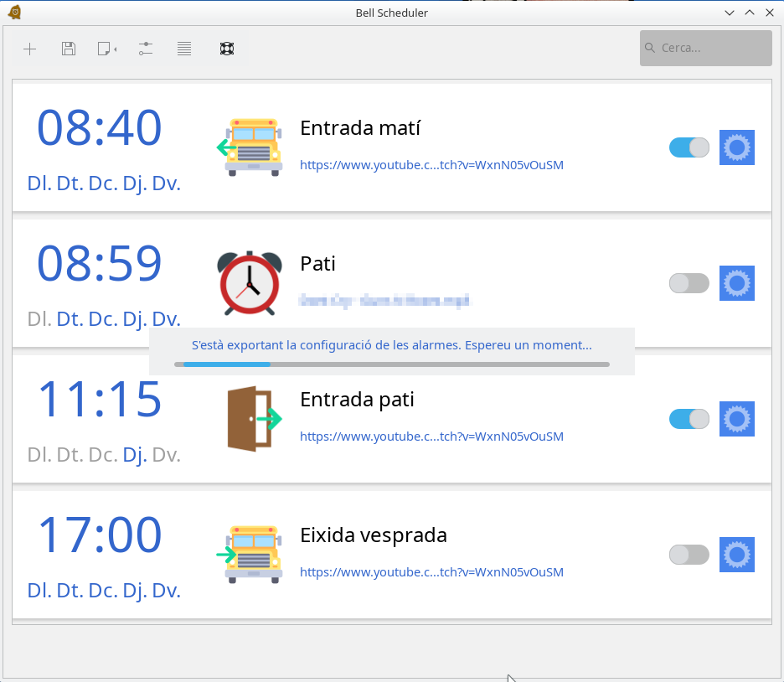Enable the Eixida vesprada bell switch
Viewport: 784px width, 682px height.
pos(689,555)
